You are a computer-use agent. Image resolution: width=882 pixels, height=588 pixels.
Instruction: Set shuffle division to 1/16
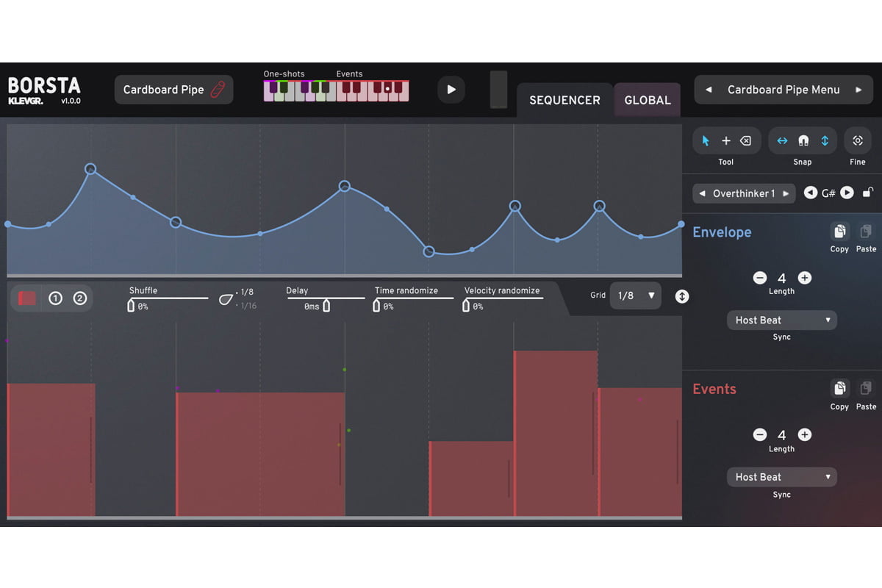coord(246,306)
